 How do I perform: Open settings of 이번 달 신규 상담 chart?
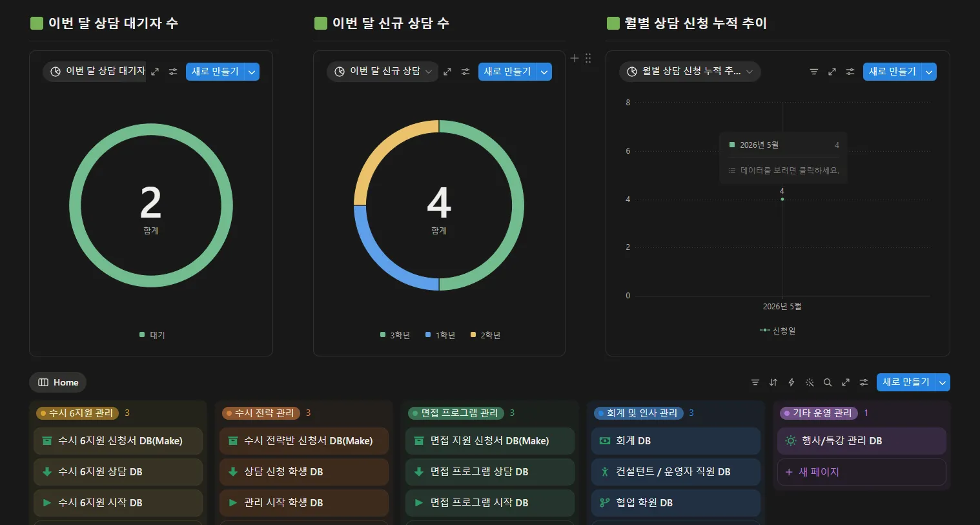pos(465,72)
